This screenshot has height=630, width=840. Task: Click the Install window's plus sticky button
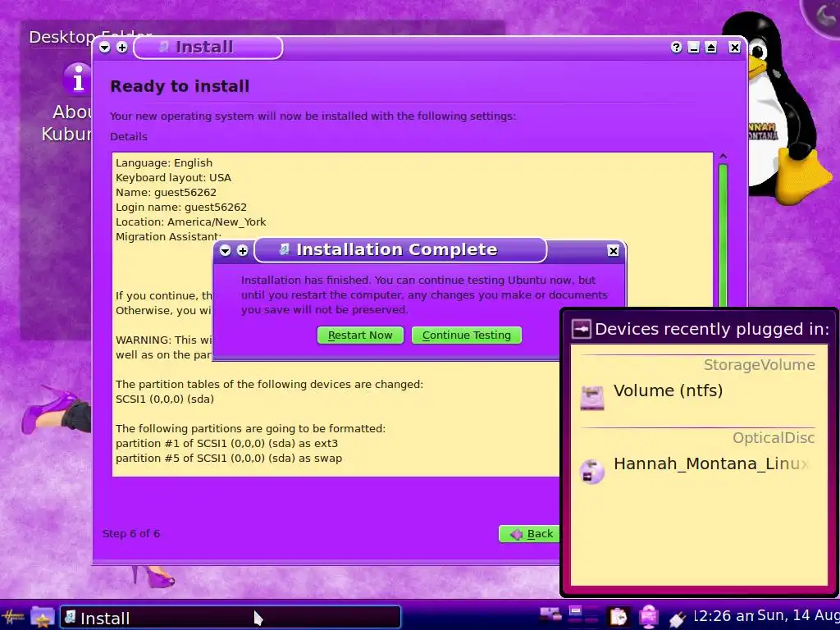click(121, 48)
